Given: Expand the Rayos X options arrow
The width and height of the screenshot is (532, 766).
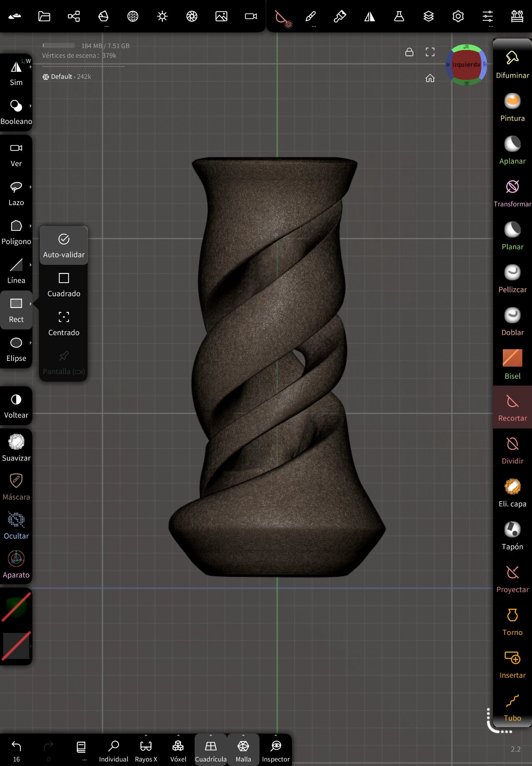Looking at the screenshot, I should (146, 735).
